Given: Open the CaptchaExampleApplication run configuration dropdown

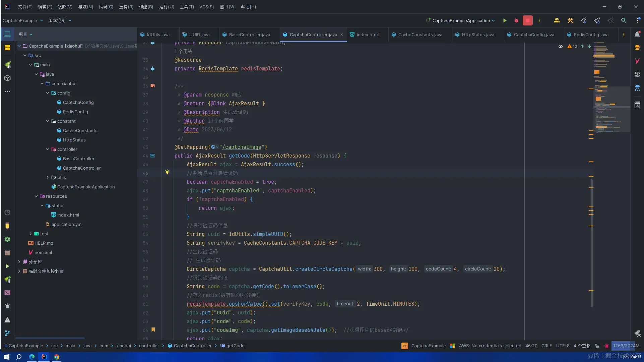Looking at the screenshot, I should coord(461,20).
